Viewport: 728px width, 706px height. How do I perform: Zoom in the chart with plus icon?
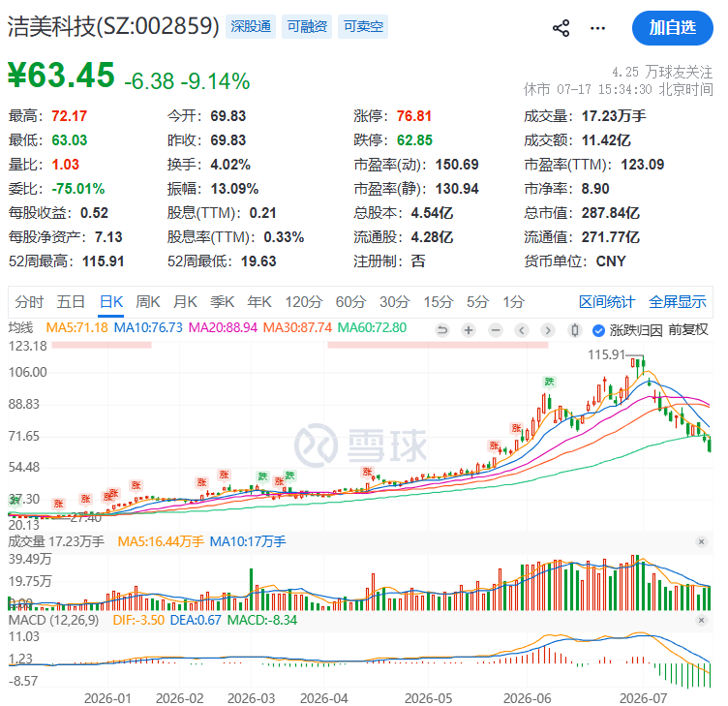coord(469,330)
